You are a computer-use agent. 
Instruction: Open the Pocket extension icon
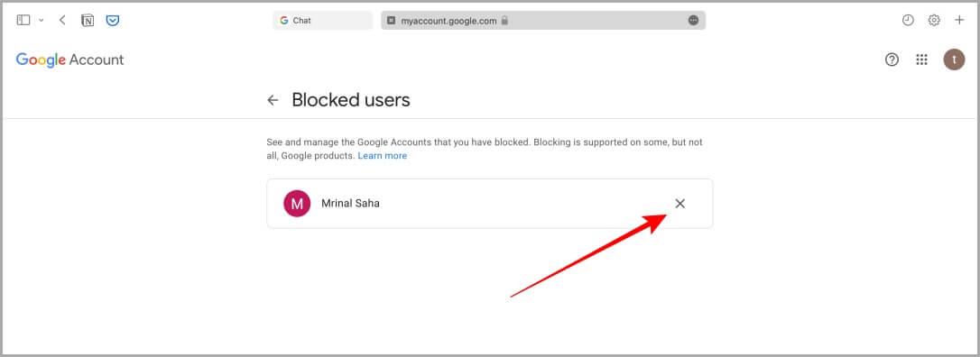[113, 21]
